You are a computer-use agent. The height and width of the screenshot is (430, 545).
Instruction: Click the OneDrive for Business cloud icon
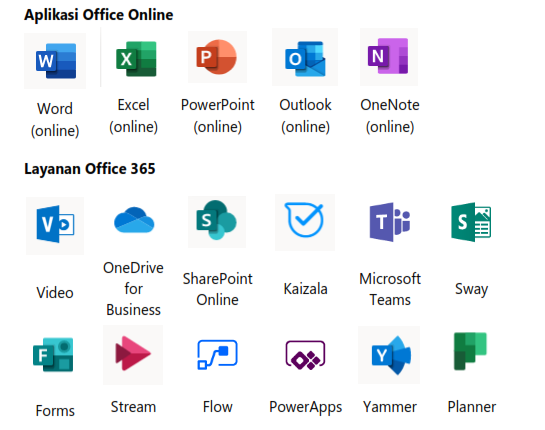pos(134,220)
